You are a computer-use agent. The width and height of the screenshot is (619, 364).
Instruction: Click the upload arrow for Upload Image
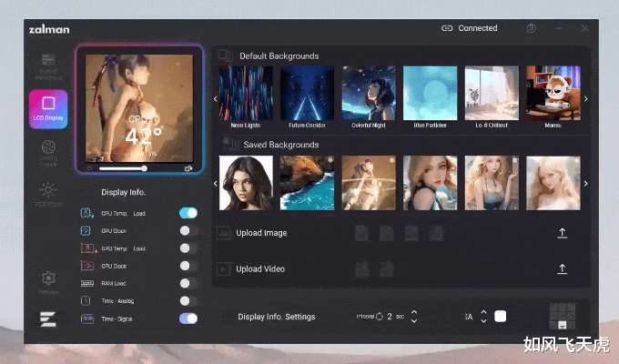(x=562, y=233)
